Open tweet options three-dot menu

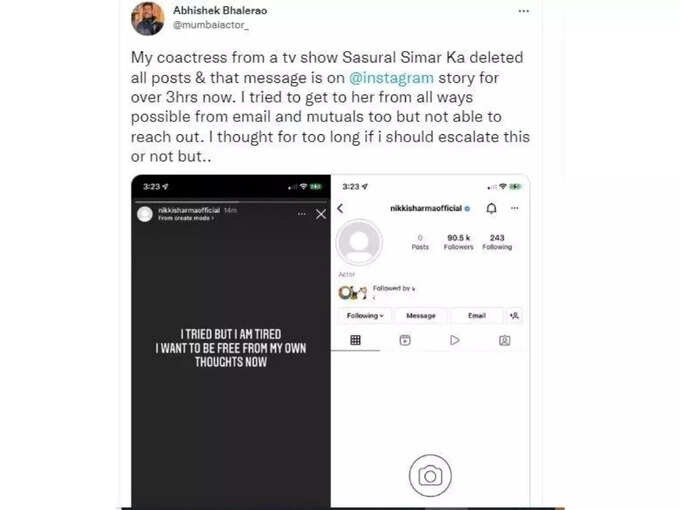click(x=523, y=11)
